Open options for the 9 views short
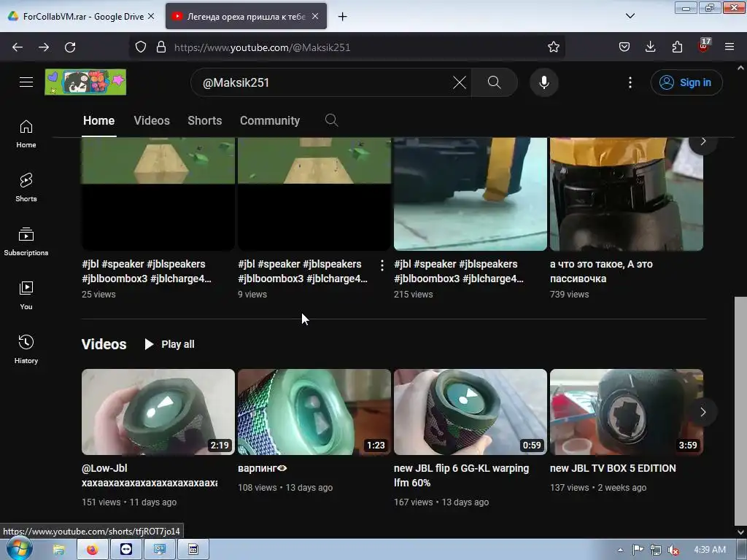This screenshot has width=747, height=560. coord(382,265)
